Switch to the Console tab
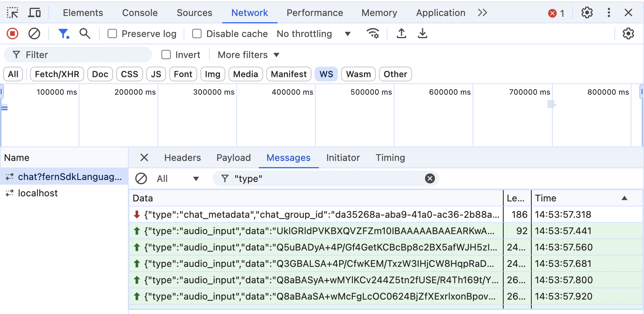 click(x=140, y=13)
